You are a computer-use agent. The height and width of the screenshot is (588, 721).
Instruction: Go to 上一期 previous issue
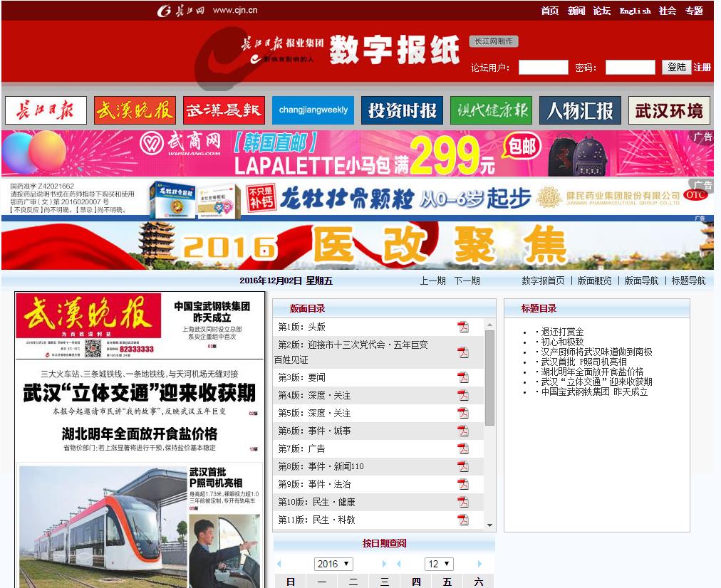pyautogui.click(x=432, y=280)
